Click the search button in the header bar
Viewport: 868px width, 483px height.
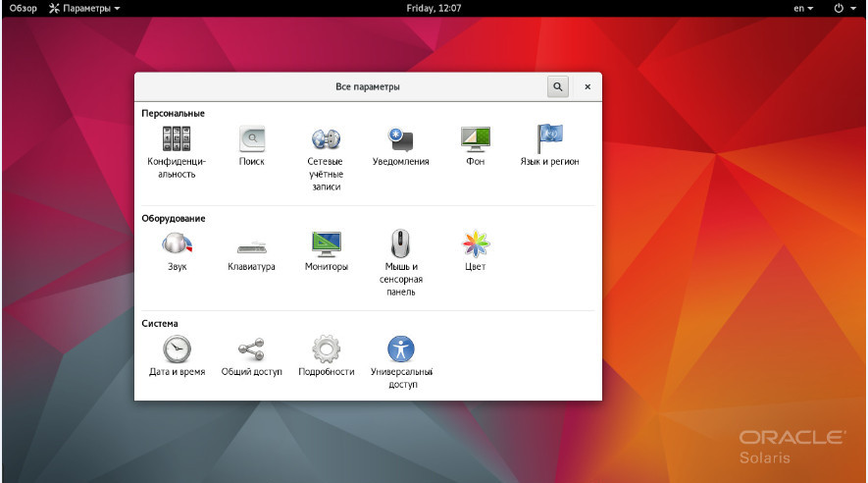click(x=557, y=86)
